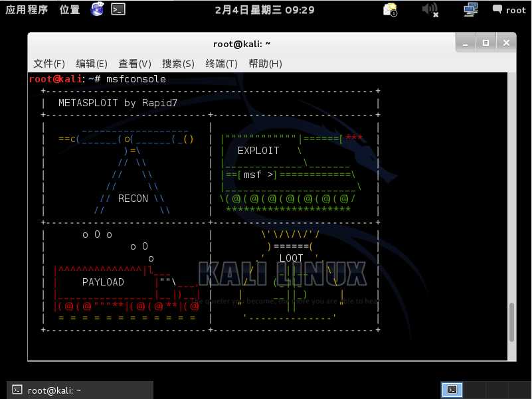The width and height of the screenshot is (532, 399).
Task: Switch to the first workspace in pager
Action: click(452, 390)
